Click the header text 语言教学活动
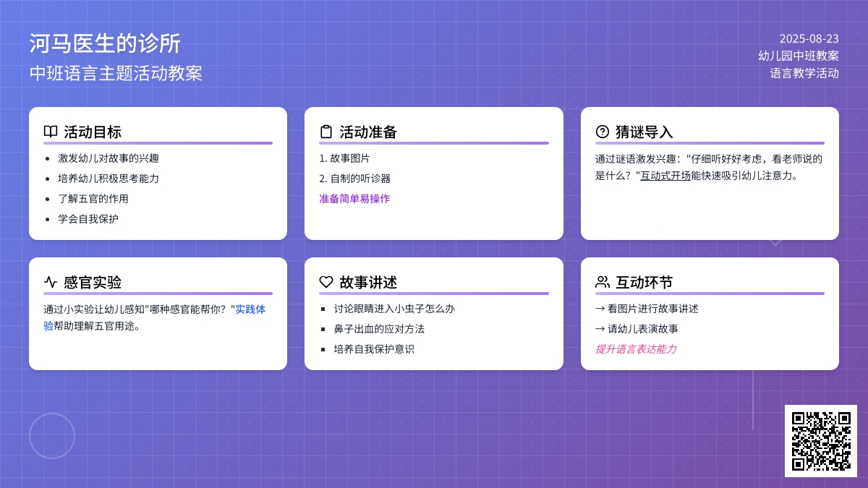Screen dimensions: 868x488 tap(804, 73)
